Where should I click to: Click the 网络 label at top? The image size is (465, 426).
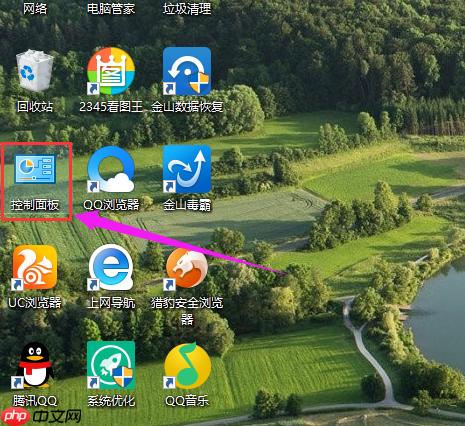[35, 8]
